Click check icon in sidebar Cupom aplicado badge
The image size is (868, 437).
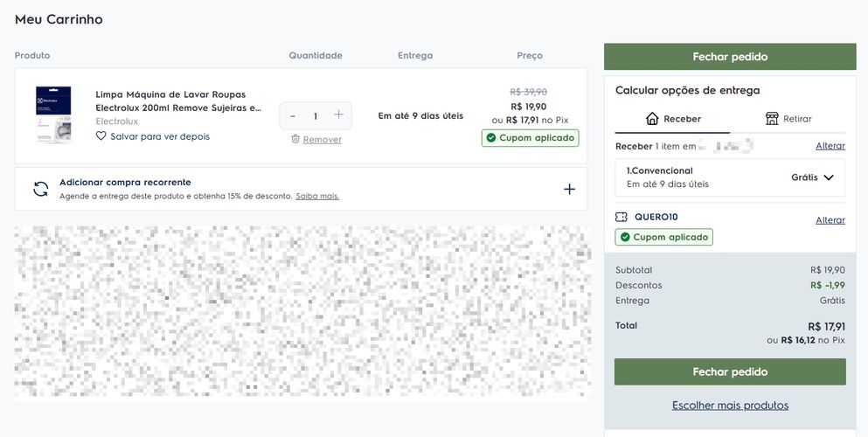tap(625, 237)
